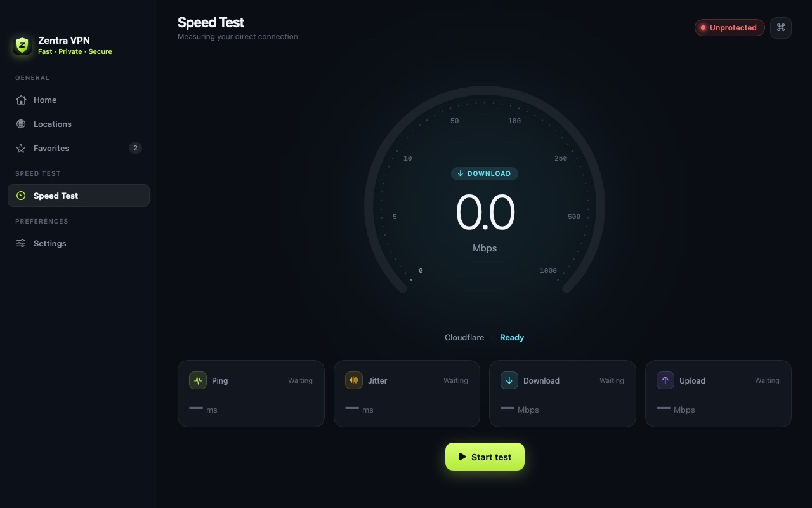This screenshot has width=812, height=508.
Task: Click the 1000 mark on the gauge
Action: [548, 271]
